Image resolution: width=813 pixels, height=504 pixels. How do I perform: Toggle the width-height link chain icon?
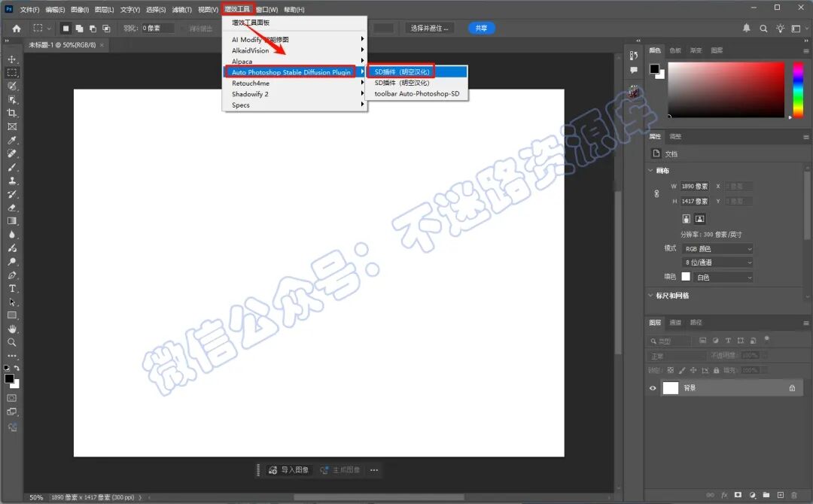click(x=657, y=194)
